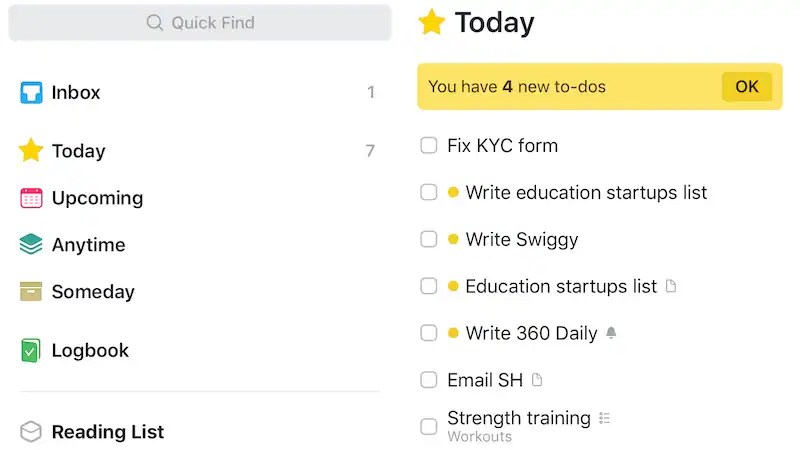Tick the Email SH checkbox
The height and width of the screenshot is (450, 800).
coord(429,380)
